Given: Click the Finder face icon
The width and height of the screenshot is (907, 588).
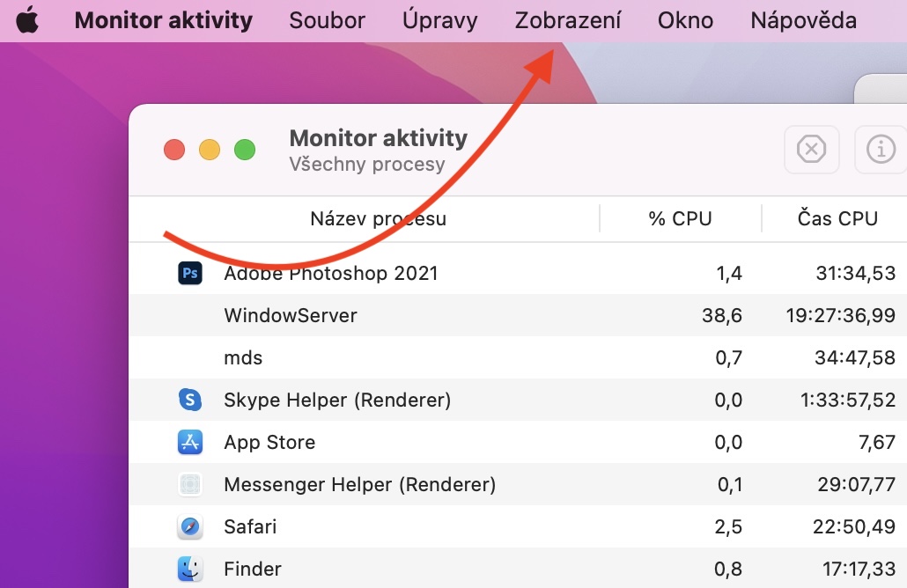Looking at the screenshot, I should 189,569.
